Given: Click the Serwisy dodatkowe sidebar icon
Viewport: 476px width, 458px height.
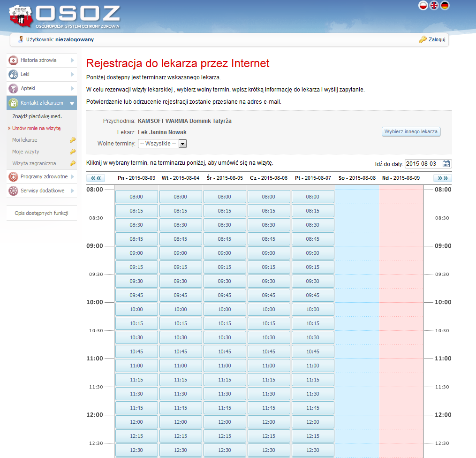Looking at the screenshot, I should click(14, 191).
